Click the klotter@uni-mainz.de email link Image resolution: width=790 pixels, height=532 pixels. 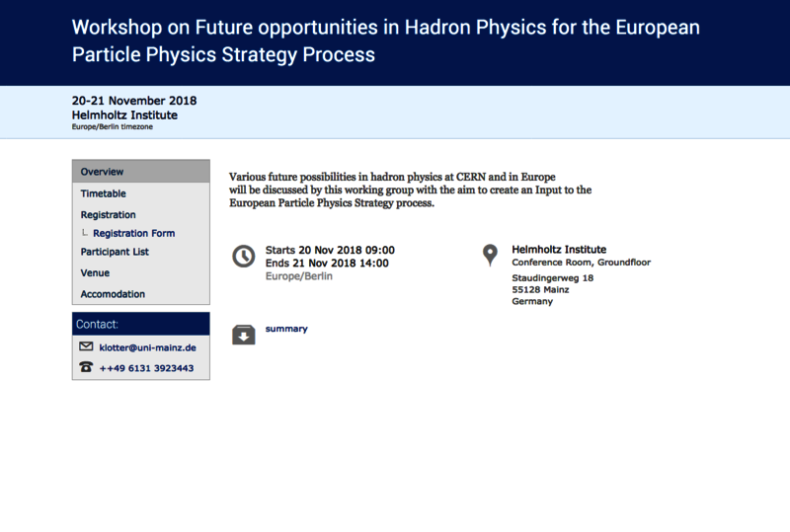click(147, 347)
